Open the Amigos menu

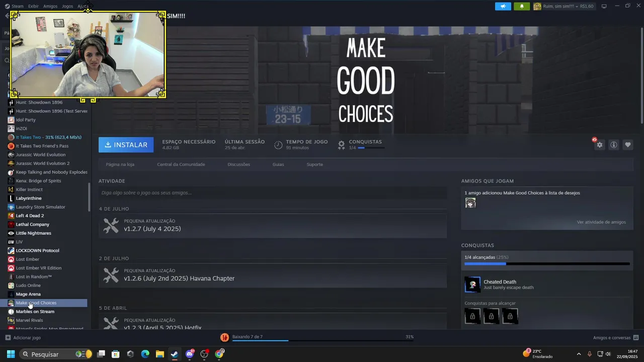(50, 6)
